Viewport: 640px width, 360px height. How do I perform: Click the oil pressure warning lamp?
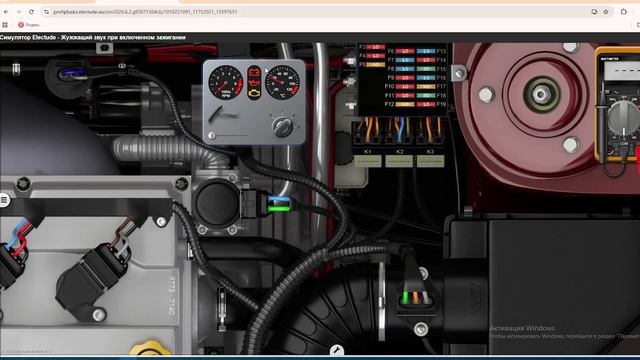(x=254, y=84)
